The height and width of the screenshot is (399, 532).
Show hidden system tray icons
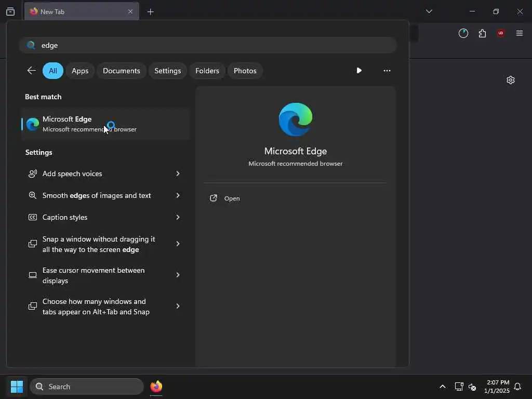(443, 387)
